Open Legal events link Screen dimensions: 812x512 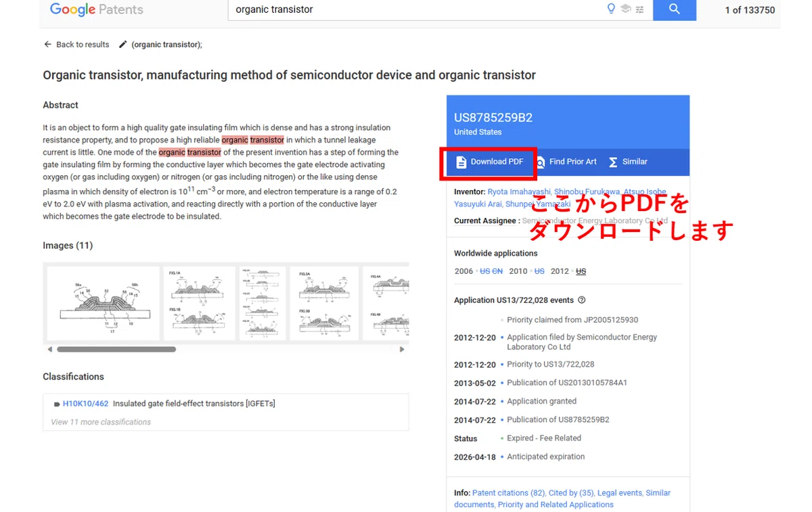click(x=620, y=493)
